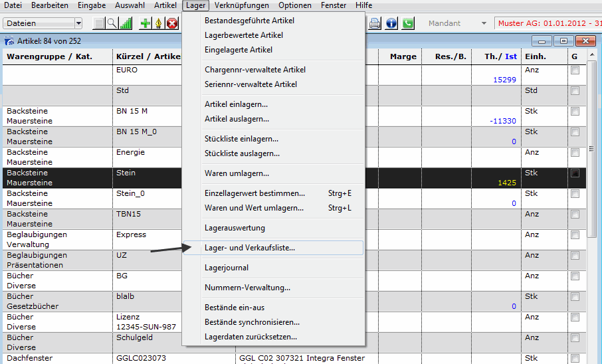Image resolution: width=602 pixels, height=364 pixels.
Task: Open the green bar chart icon
Action: tap(125, 23)
